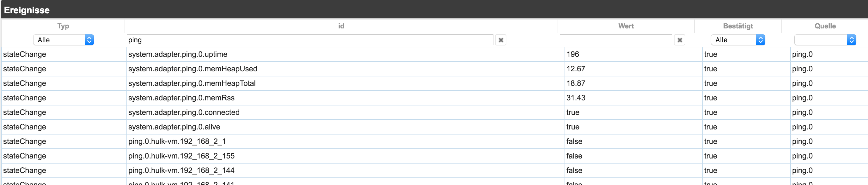The height and width of the screenshot is (185, 868).
Task: Click Wert true in the connected row
Action: tap(572, 112)
